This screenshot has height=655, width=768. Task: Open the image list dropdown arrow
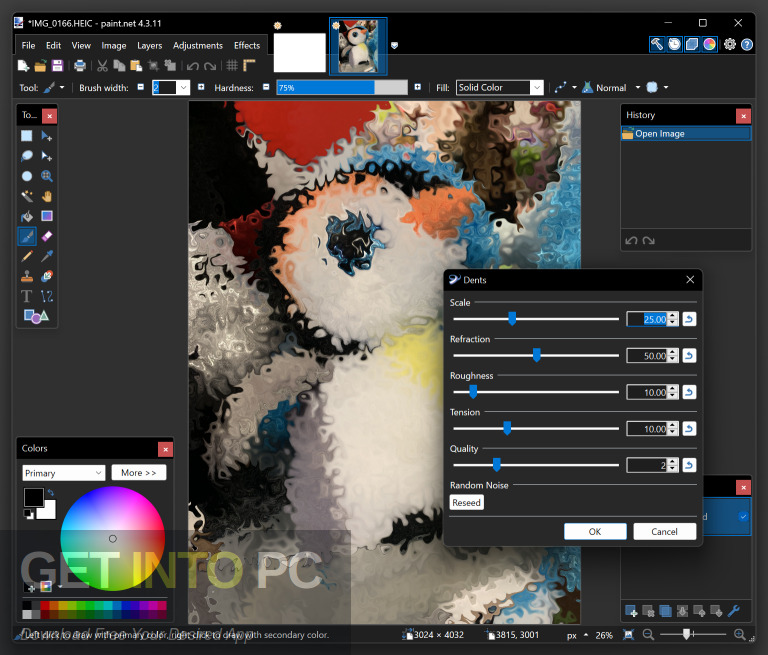click(394, 45)
